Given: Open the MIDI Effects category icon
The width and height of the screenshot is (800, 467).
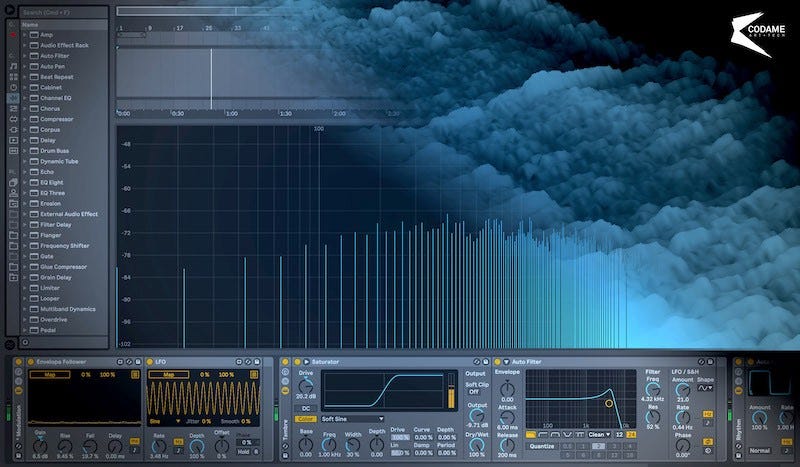Looking at the screenshot, I should [13, 108].
